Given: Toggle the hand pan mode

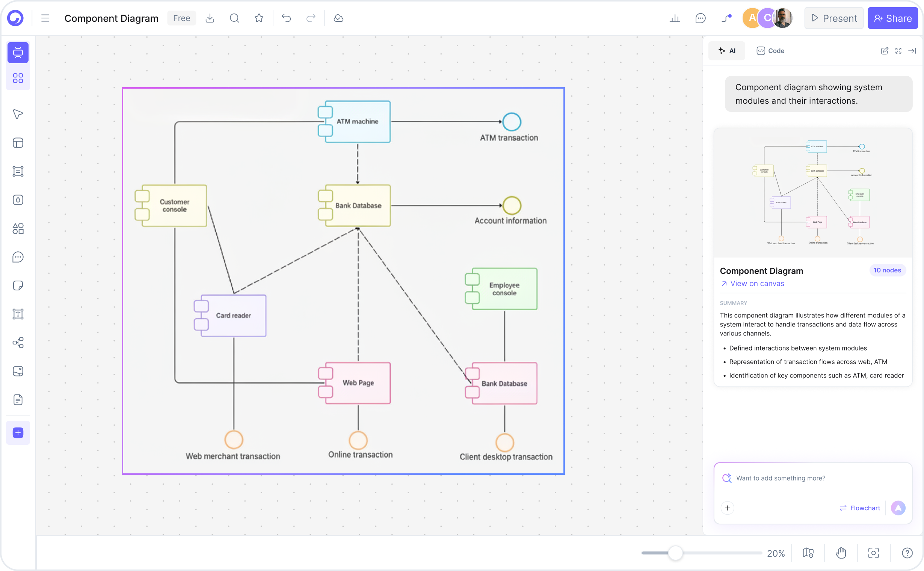Looking at the screenshot, I should pyautogui.click(x=841, y=553).
